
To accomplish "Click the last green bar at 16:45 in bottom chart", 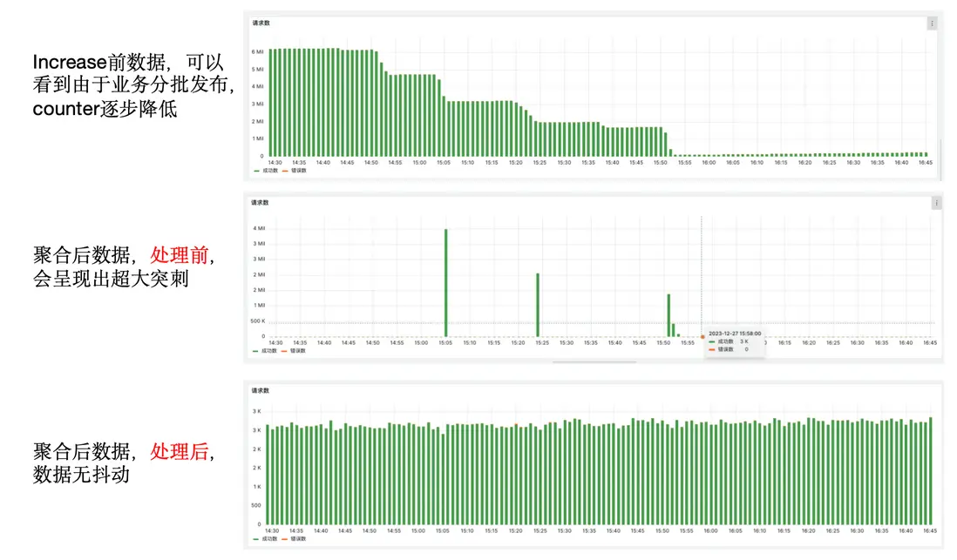I will (x=931, y=470).
